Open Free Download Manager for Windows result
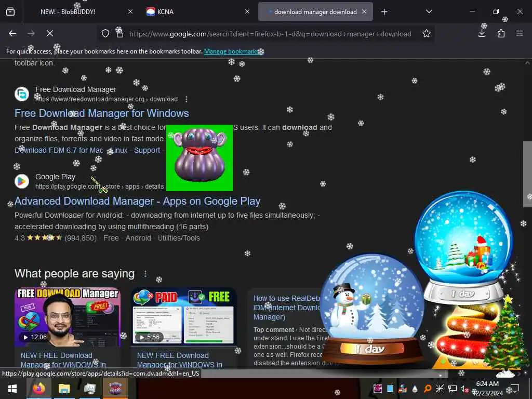 click(102, 113)
